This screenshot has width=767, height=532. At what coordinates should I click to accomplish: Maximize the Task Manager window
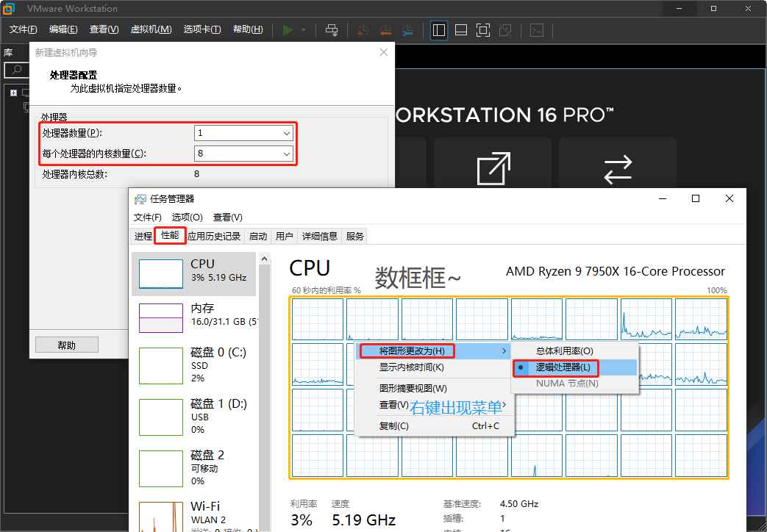click(x=696, y=198)
